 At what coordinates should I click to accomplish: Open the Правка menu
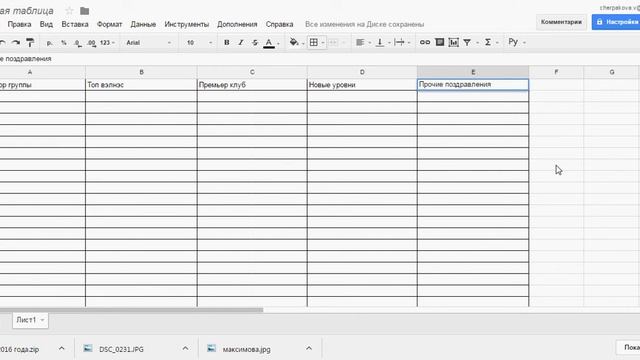point(19,24)
